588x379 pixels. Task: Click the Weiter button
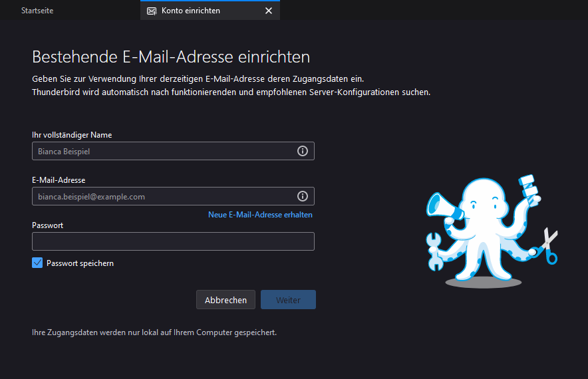point(289,300)
